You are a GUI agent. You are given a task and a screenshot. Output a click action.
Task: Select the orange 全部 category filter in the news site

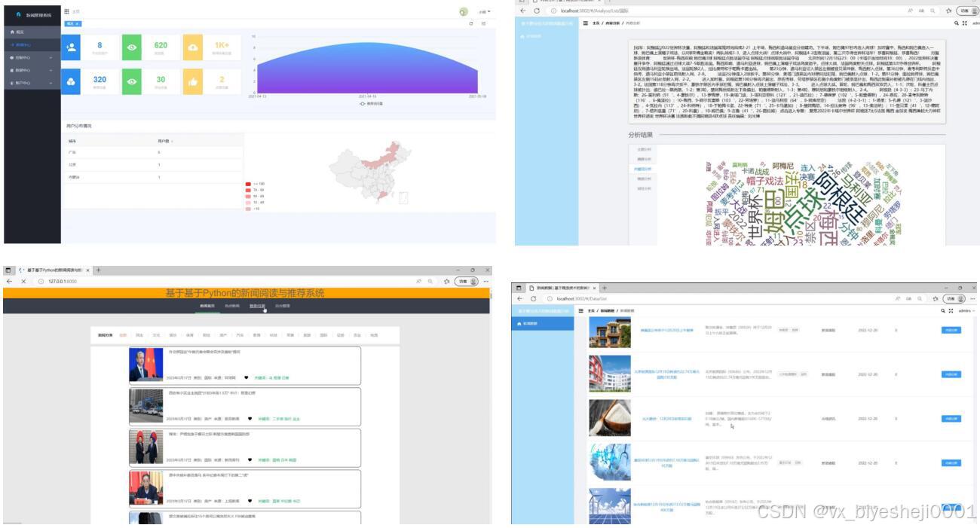click(x=123, y=334)
